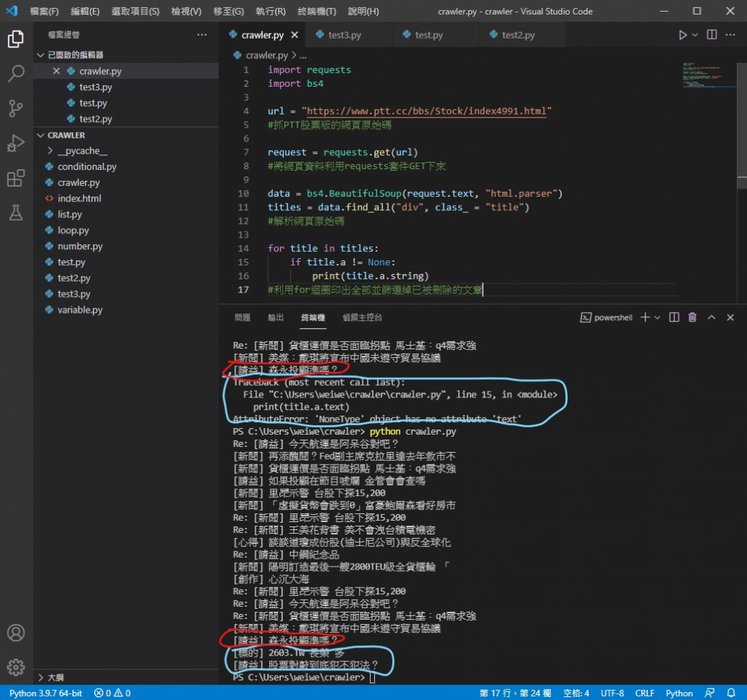The height and width of the screenshot is (700, 747).
Task: Switch to the test2.py editor tab
Action: tap(522, 35)
